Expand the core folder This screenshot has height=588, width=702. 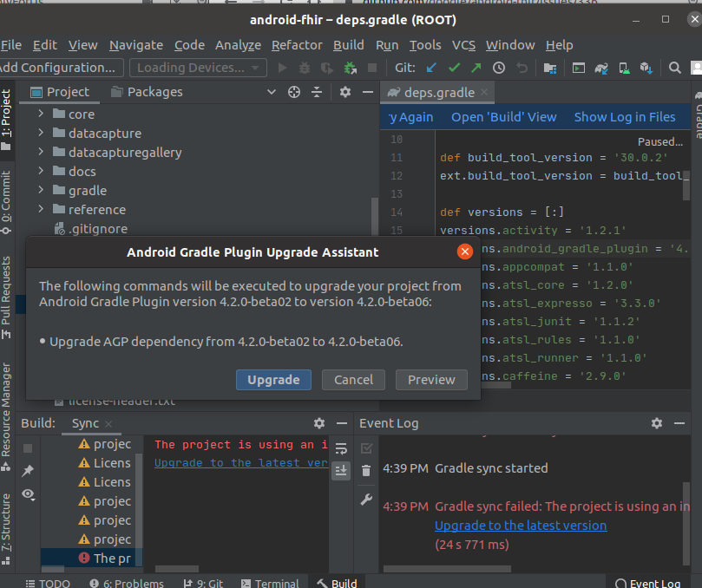41,114
